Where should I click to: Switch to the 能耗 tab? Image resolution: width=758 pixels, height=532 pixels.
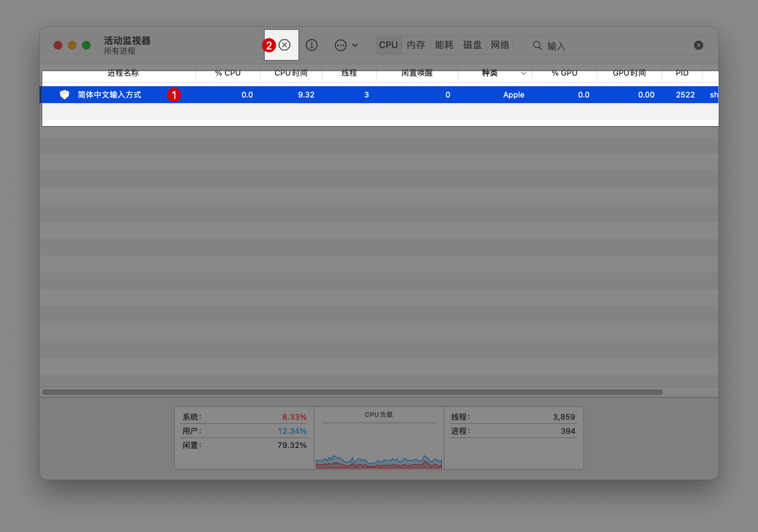[x=444, y=45]
